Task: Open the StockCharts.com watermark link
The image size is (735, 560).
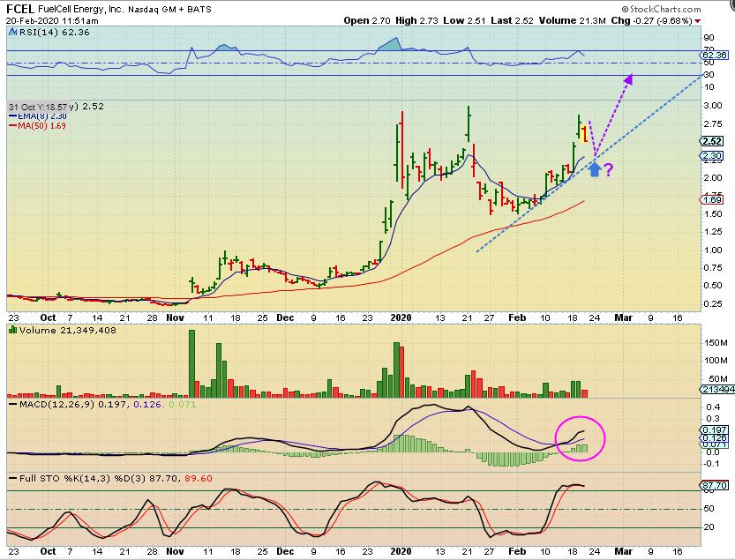Action: [685, 8]
